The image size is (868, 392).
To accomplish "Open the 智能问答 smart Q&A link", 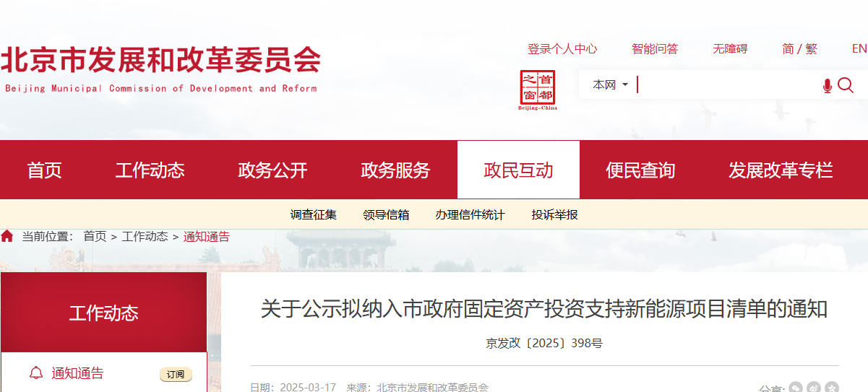I will click(655, 48).
